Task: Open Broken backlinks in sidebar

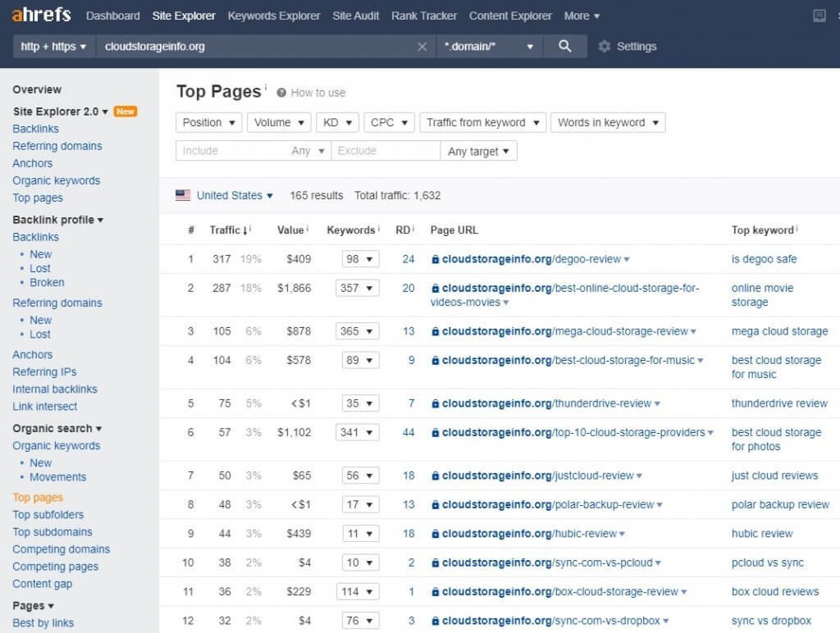Action: [47, 283]
